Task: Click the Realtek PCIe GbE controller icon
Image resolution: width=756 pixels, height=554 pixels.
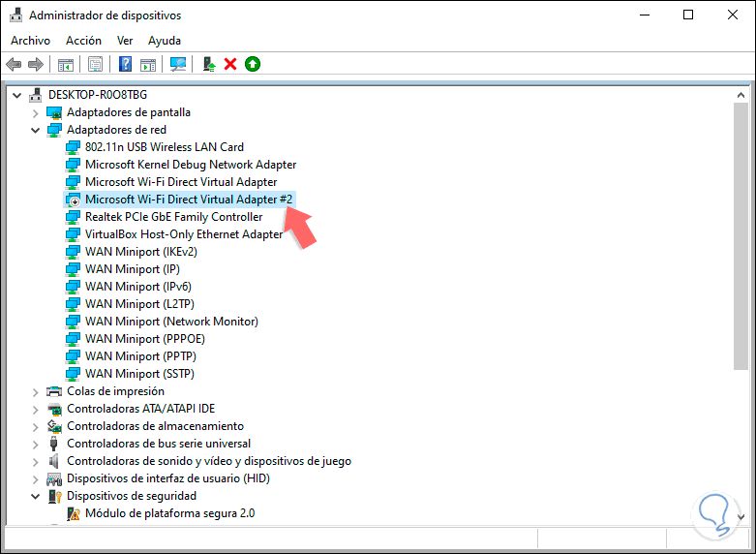Action: (73, 217)
